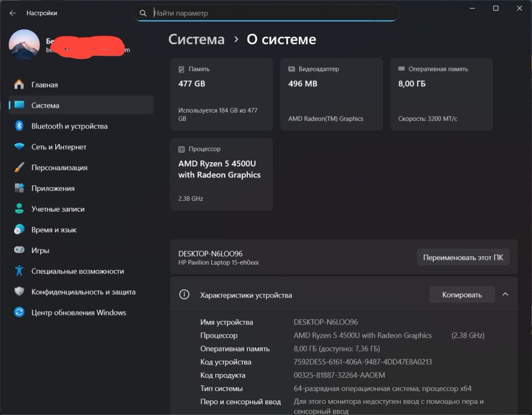This screenshot has height=415, width=532.
Task: Click Код устройства value 7592DE55-6161-406A
Action: pos(363,362)
